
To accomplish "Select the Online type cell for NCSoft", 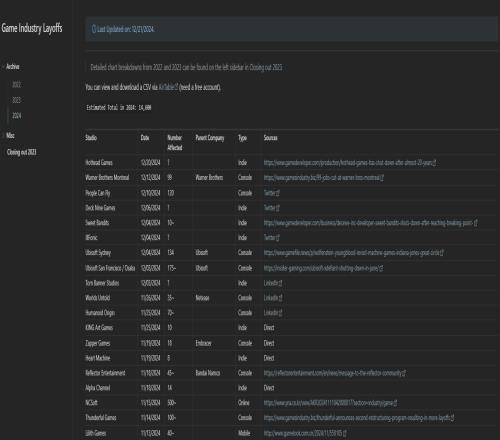I will coord(244,403).
